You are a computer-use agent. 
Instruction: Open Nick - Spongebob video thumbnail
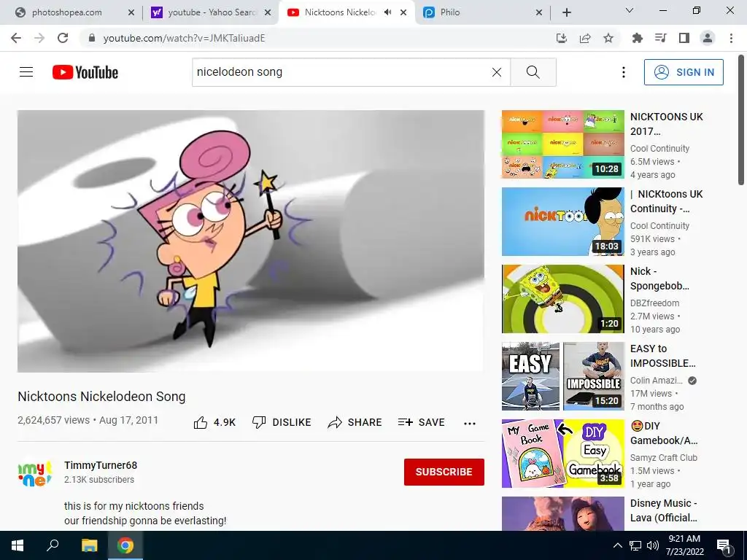(562, 298)
